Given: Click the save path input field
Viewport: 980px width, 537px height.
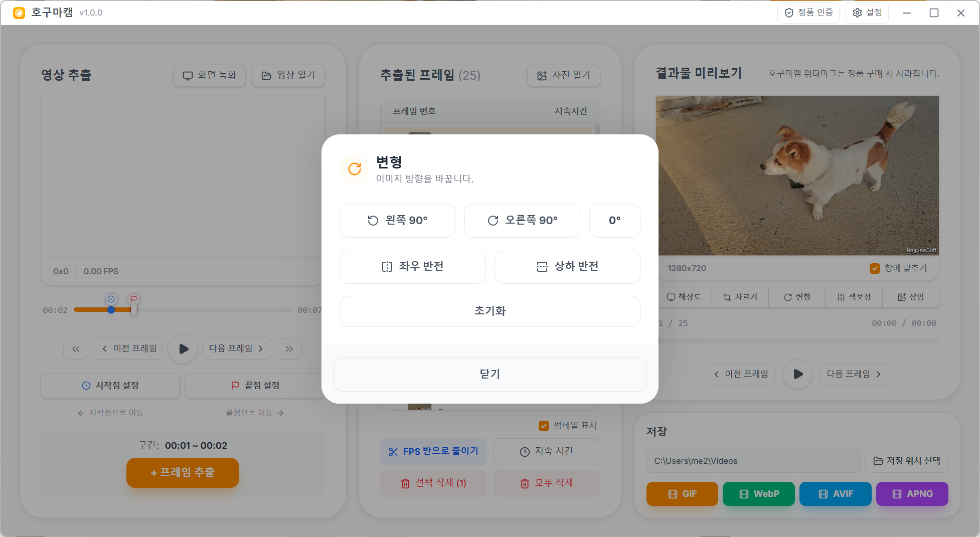Looking at the screenshot, I should [x=753, y=461].
